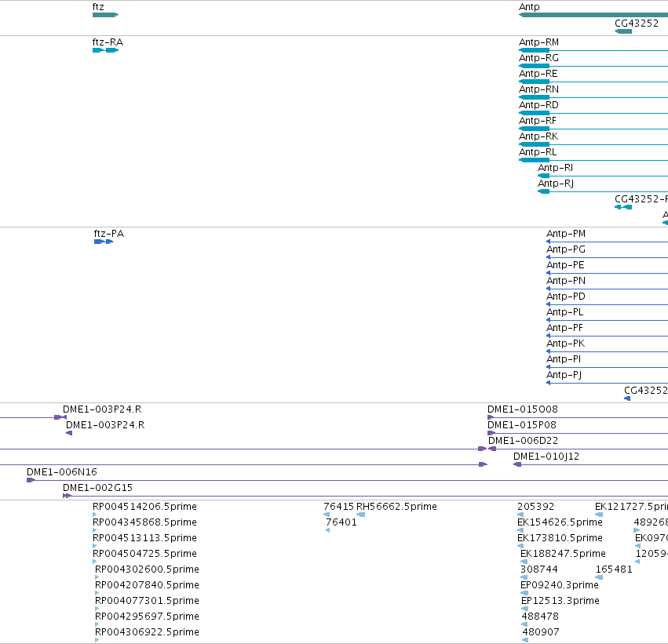
Task: Select the Antp-RF transcript
Action: click(x=538, y=121)
